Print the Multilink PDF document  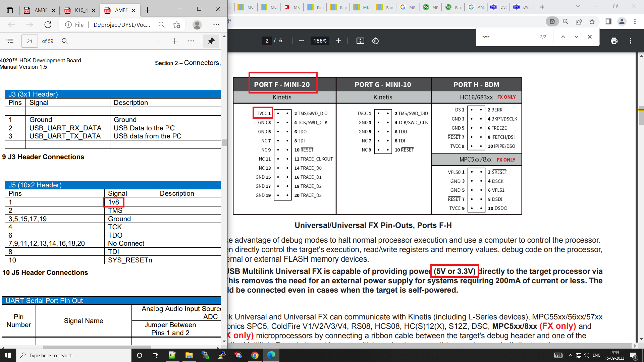[614, 41]
